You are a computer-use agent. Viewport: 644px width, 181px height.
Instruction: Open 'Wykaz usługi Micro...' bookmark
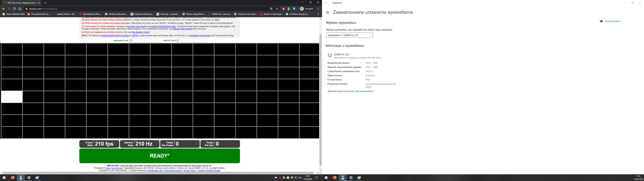[x=194, y=14]
